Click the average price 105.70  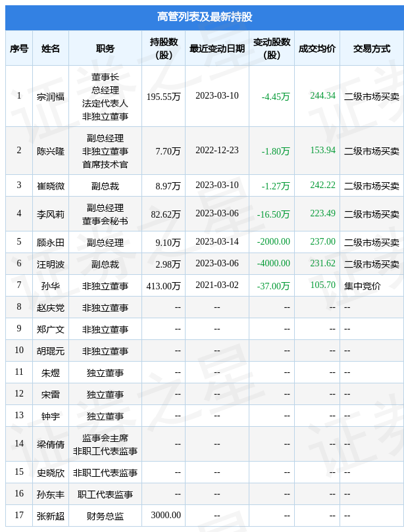[x=323, y=285]
